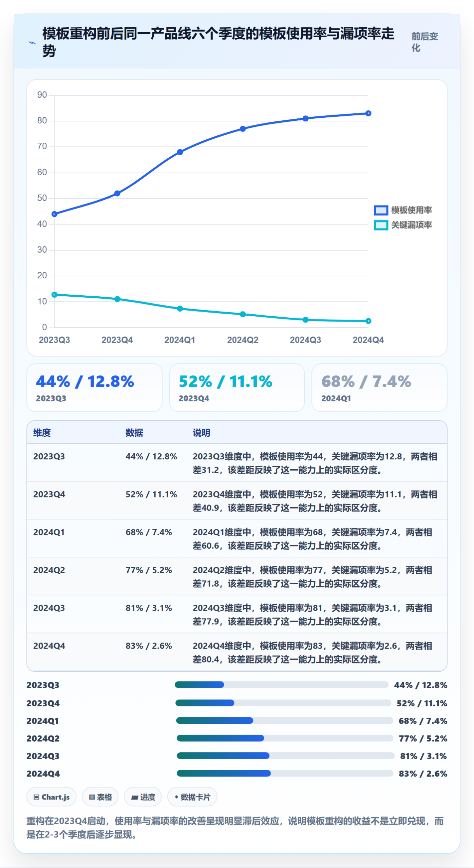Select the 进度 tag
The image size is (474, 868).
[143, 797]
